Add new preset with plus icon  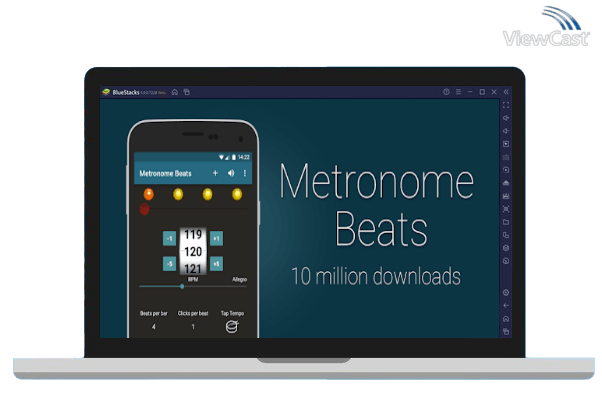(215, 173)
